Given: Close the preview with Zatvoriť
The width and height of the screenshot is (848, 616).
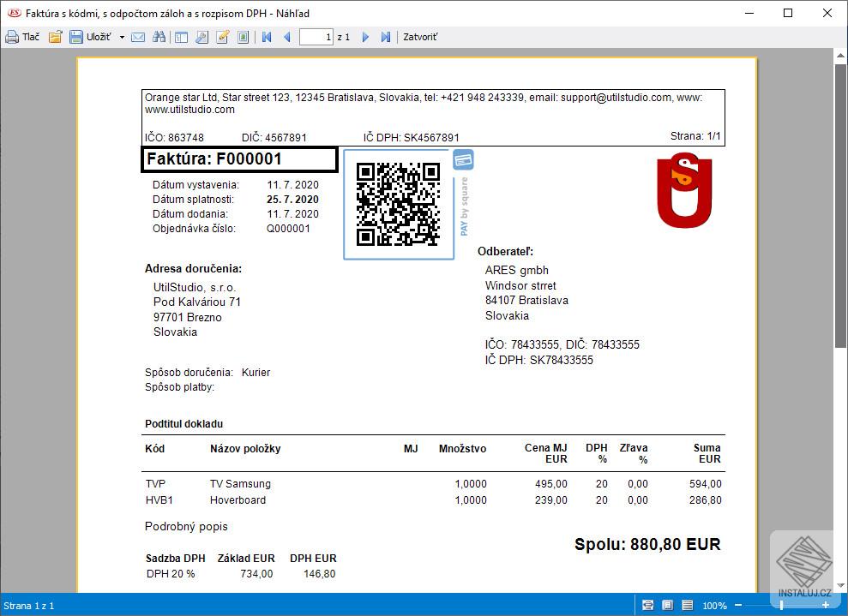Looking at the screenshot, I should 420,37.
